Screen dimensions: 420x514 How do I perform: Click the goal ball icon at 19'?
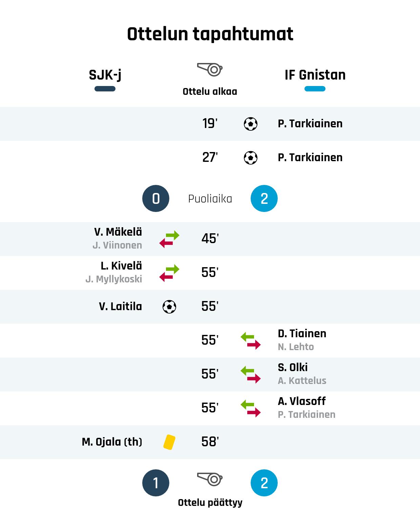[x=251, y=124]
